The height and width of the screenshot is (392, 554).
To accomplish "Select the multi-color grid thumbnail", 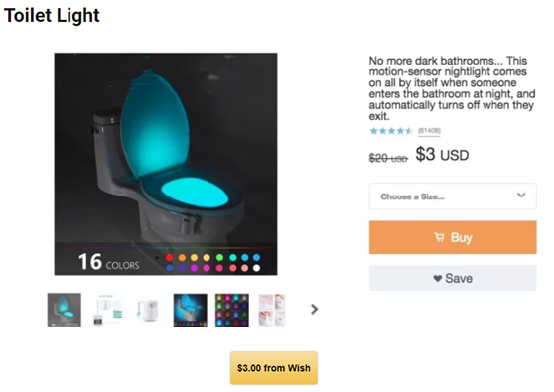I will pos(232,310).
